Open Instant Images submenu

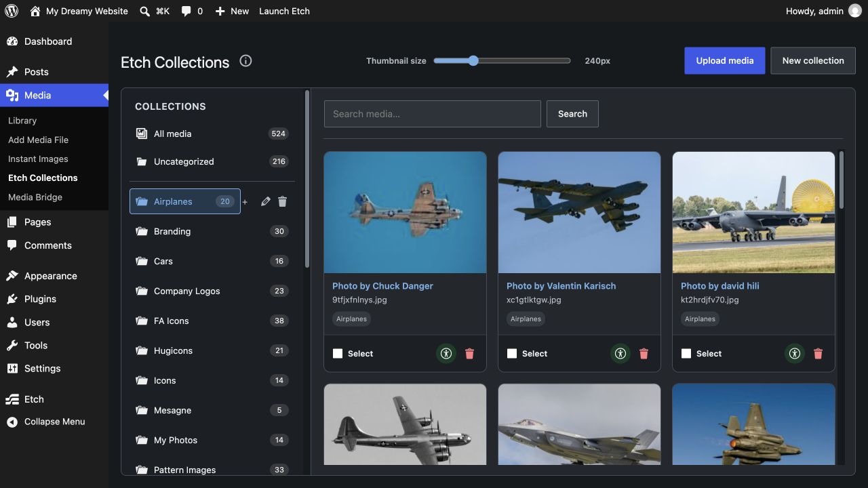coord(38,159)
